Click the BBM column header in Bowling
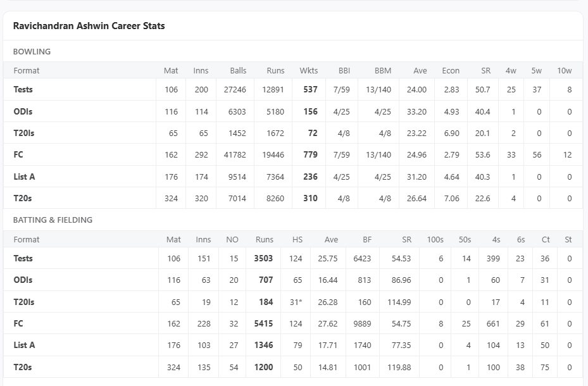The height and width of the screenshot is (386, 588). click(383, 70)
